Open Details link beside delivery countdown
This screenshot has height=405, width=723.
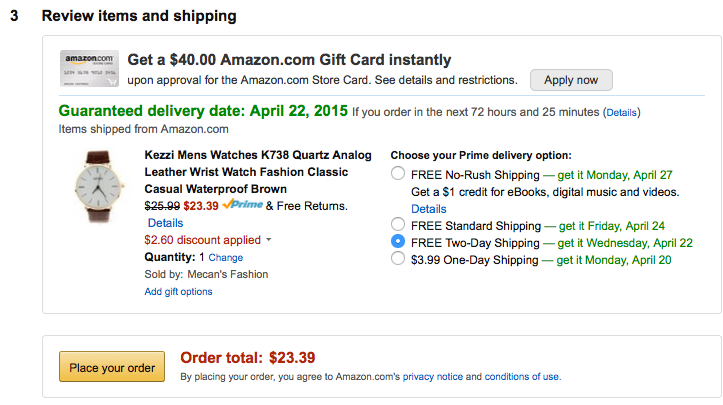pos(620,112)
